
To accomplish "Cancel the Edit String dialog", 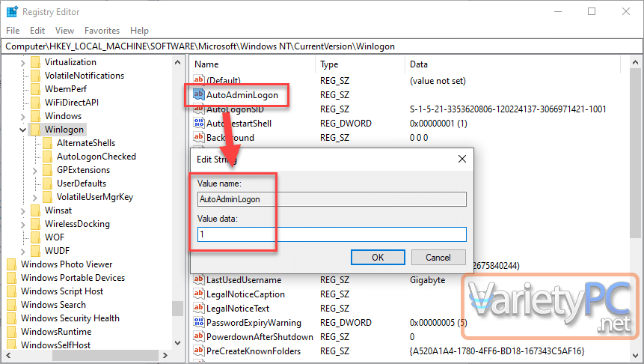I will 438,258.
